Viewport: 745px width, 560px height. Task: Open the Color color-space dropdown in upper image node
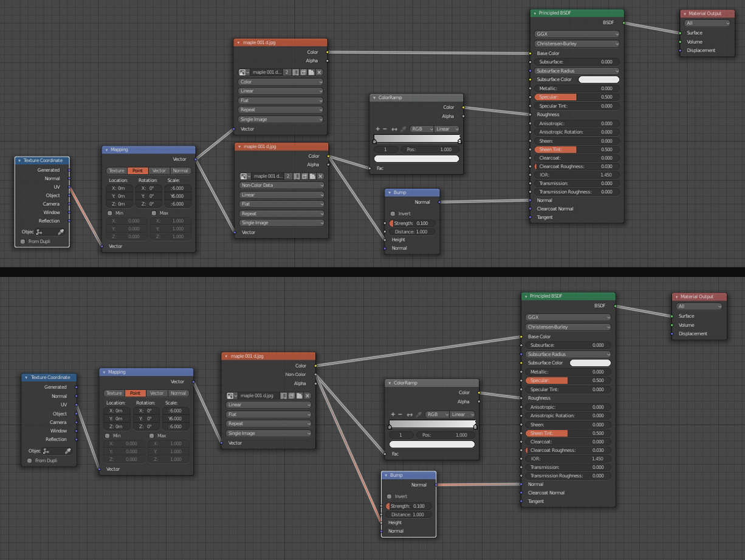tap(281, 82)
